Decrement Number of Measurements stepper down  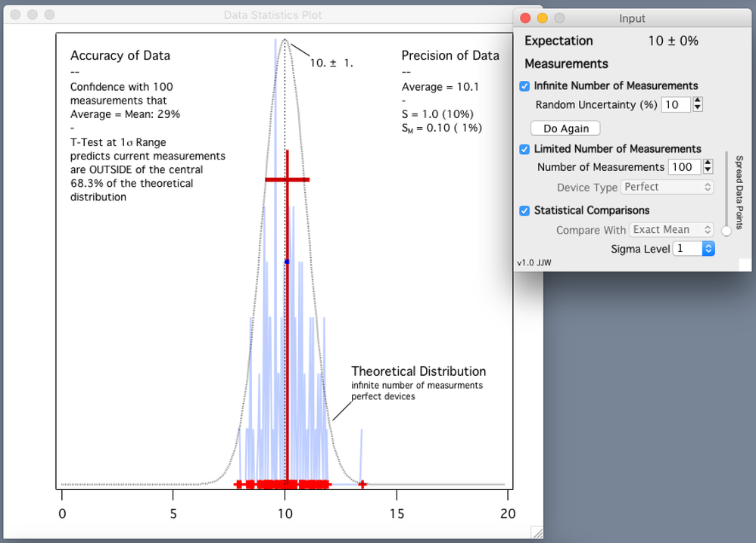[x=708, y=171]
